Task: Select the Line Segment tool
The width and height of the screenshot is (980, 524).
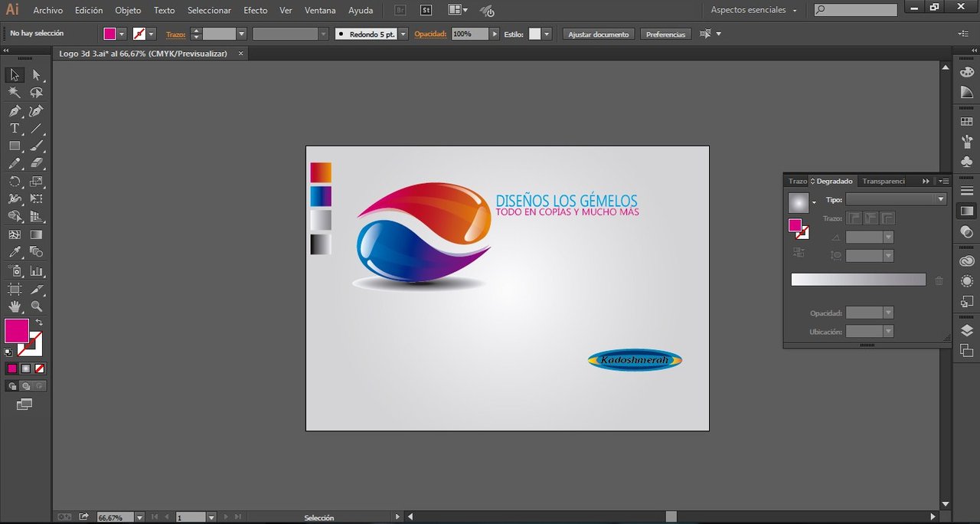Action: (x=36, y=129)
